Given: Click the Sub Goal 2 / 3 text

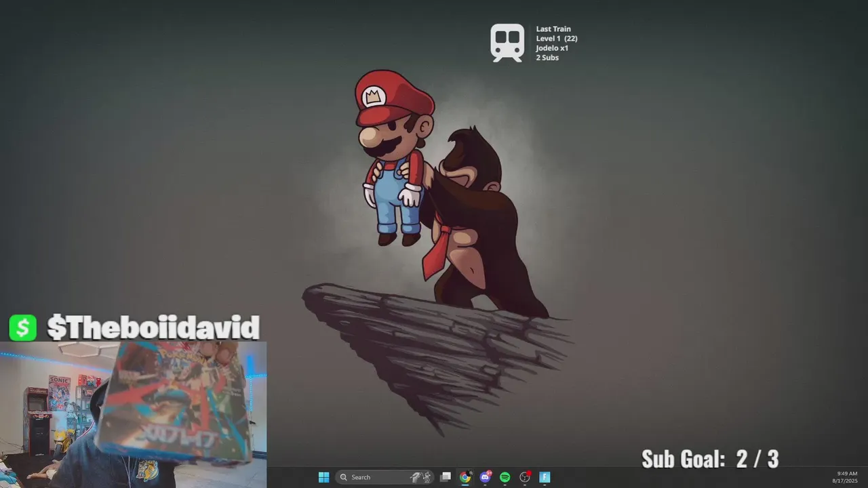Looking at the screenshot, I should tap(710, 459).
